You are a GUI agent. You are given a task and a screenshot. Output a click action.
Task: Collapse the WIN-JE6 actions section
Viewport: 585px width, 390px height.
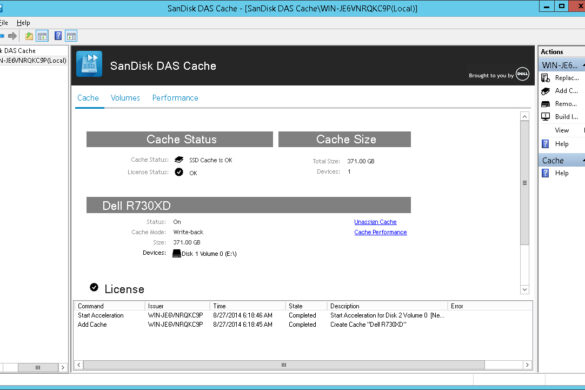pyautogui.click(x=583, y=65)
